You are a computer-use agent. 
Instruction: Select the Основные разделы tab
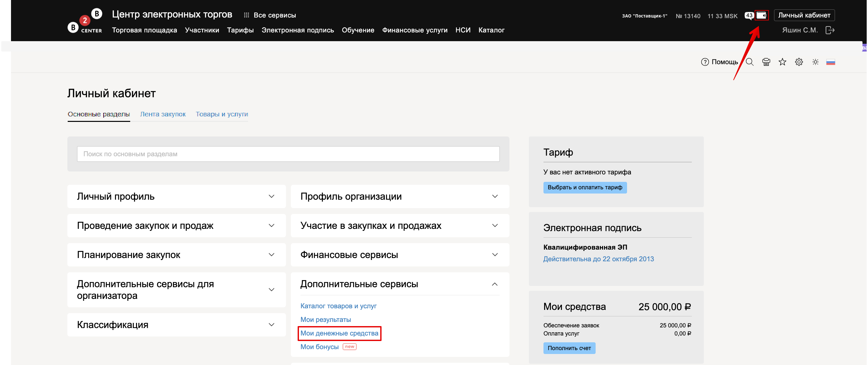99,114
